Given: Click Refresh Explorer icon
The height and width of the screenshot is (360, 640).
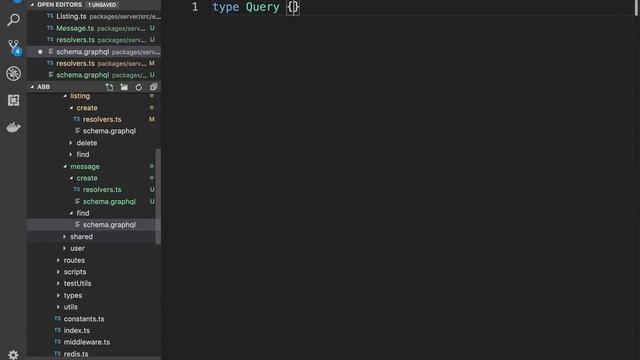Looking at the screenshot, I should click(139, 87).
